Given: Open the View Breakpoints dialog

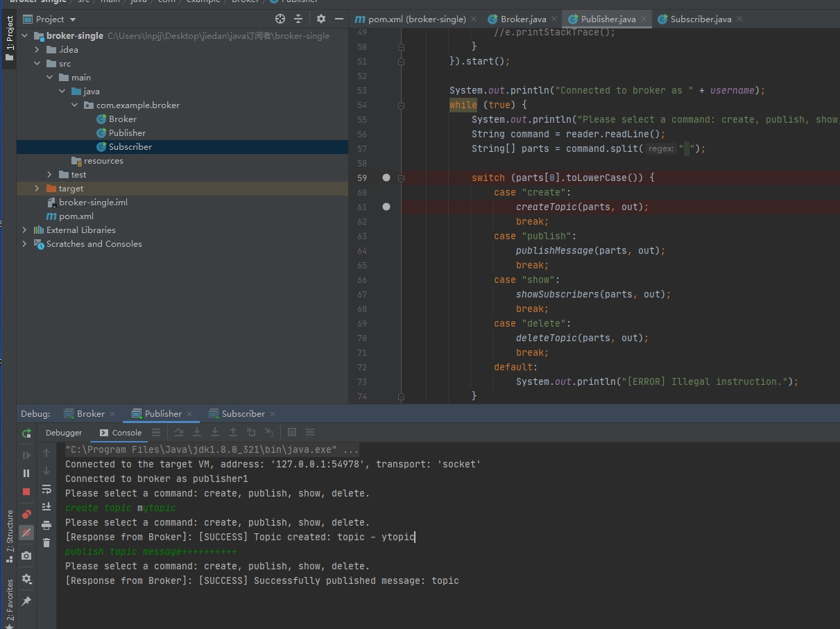Looking at the screenshot, I should [x=26, y=515].
